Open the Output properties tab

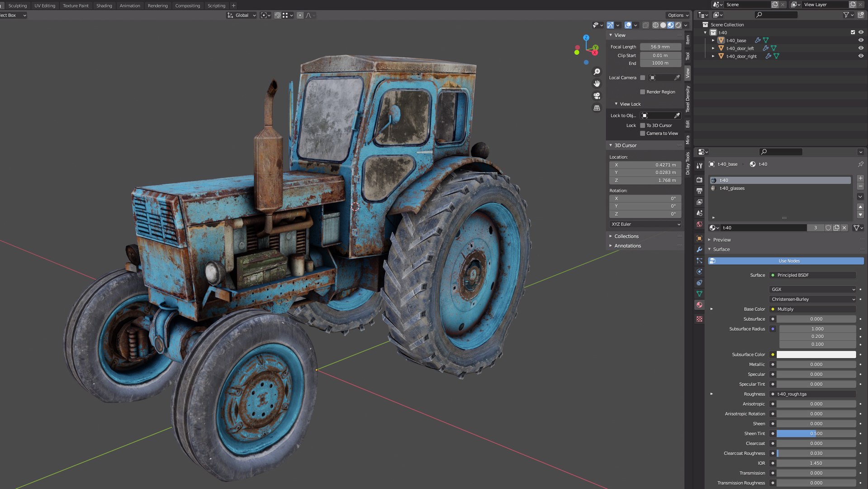coord(699,191)
